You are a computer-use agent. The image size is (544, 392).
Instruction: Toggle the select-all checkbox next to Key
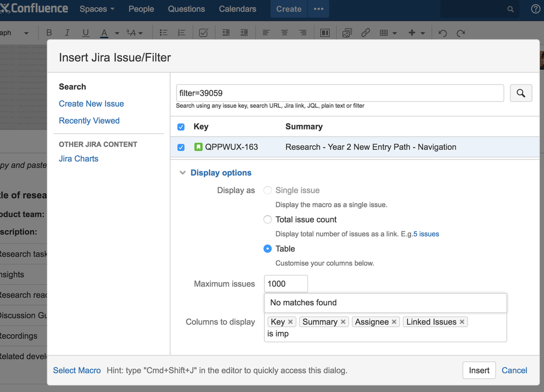(x=181, y=127)
